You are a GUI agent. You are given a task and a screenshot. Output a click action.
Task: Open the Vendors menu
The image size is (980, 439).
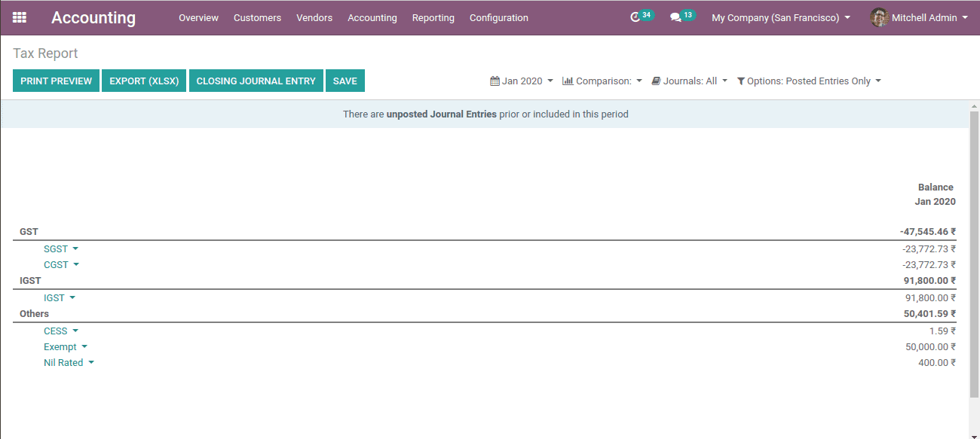314,17
